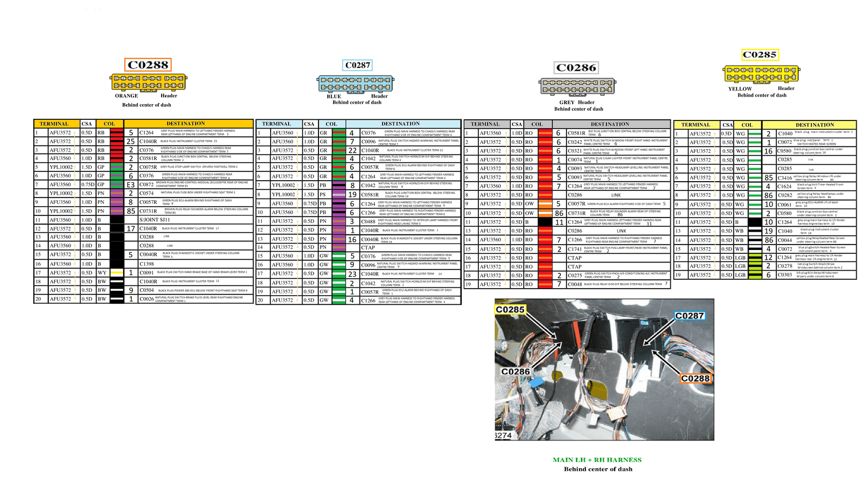
Task: Select the yellow-boxed C0285 title above tables
Action: (x=760, y=55)
